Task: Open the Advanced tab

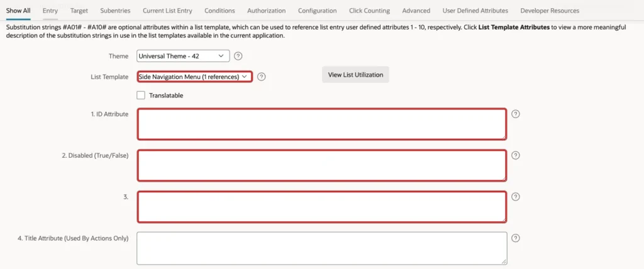Action: [416, 11]
